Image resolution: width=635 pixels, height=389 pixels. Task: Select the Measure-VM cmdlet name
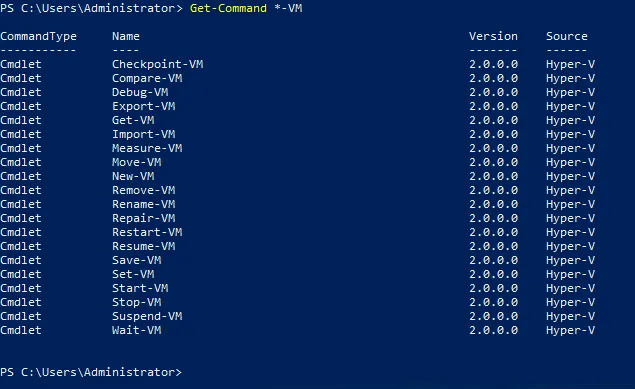tap(147, 148)
